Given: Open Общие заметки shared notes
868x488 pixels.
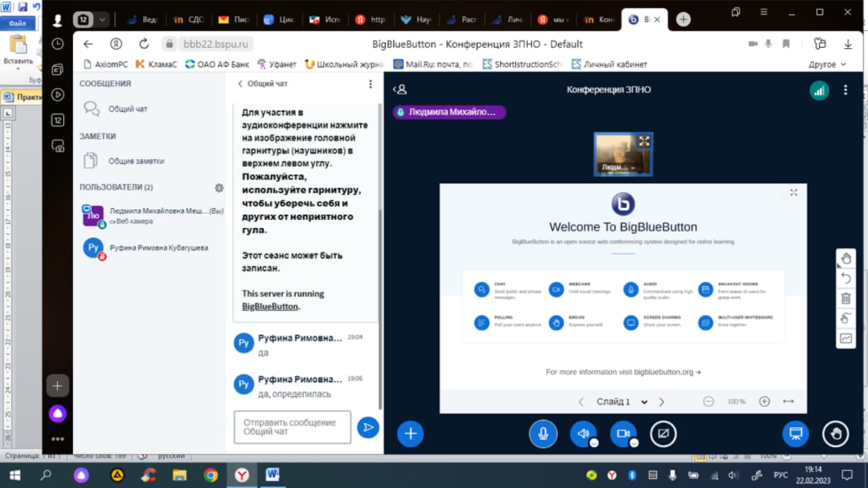Looking at the screenshot, I should tap(136, 161).
